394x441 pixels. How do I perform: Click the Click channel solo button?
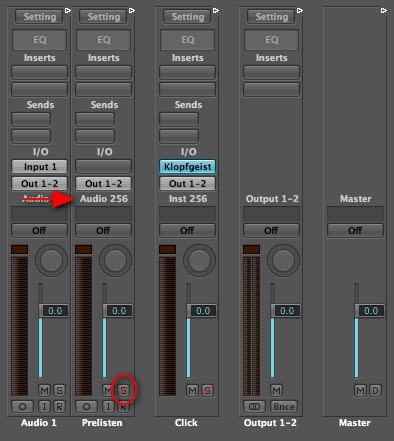pos(207,390)
